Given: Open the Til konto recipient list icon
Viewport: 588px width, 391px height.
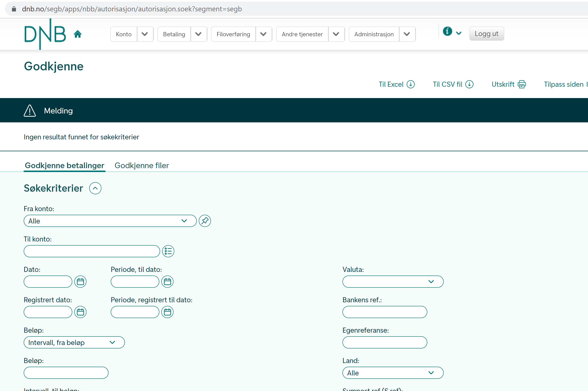Looking at the screenshot, I should (x=168, y=251).
